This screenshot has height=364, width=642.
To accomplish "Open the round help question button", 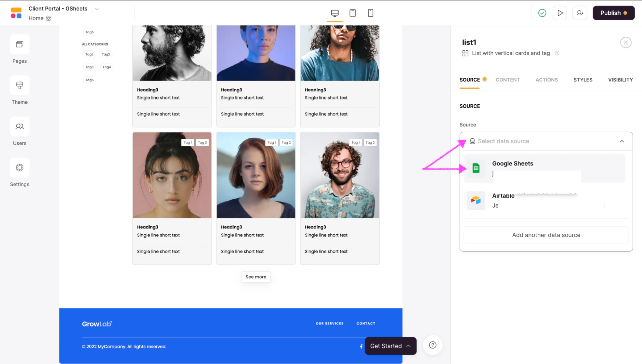I will 433,345.
